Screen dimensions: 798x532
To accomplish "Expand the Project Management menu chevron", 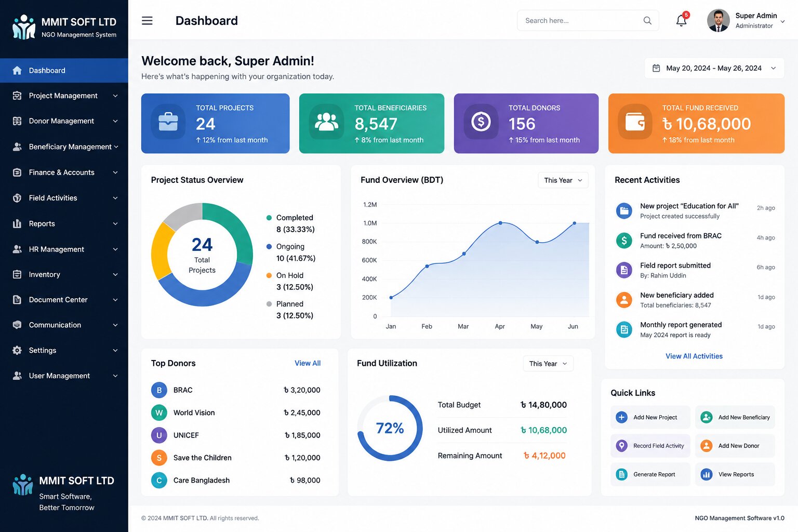I will pyautogui.click(x=115, y=96).
